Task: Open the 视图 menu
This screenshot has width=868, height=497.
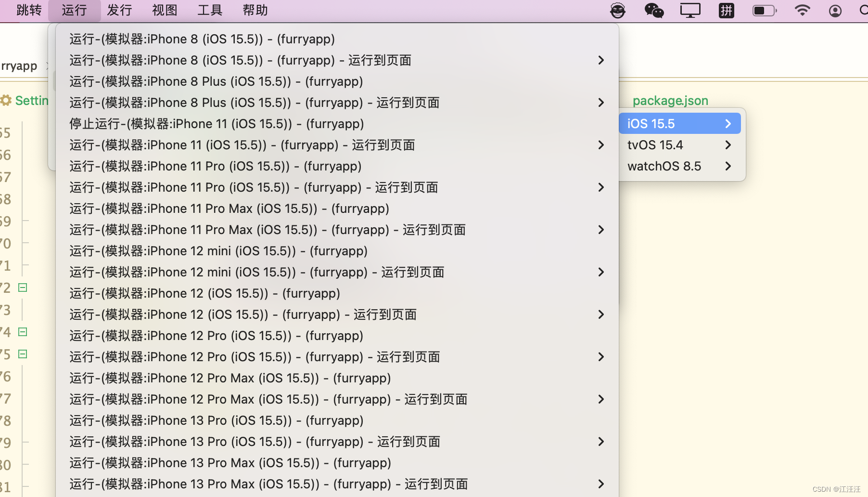Action: [x=165, y=10]
